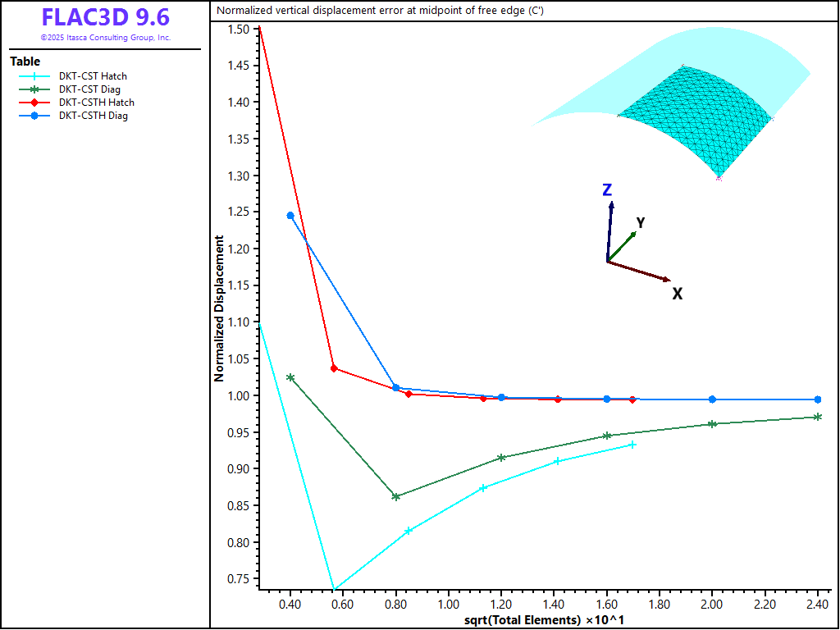840x630 pixels.
Task: Click the FLAC3D 9.6 logo text
Action: point(105,18)
